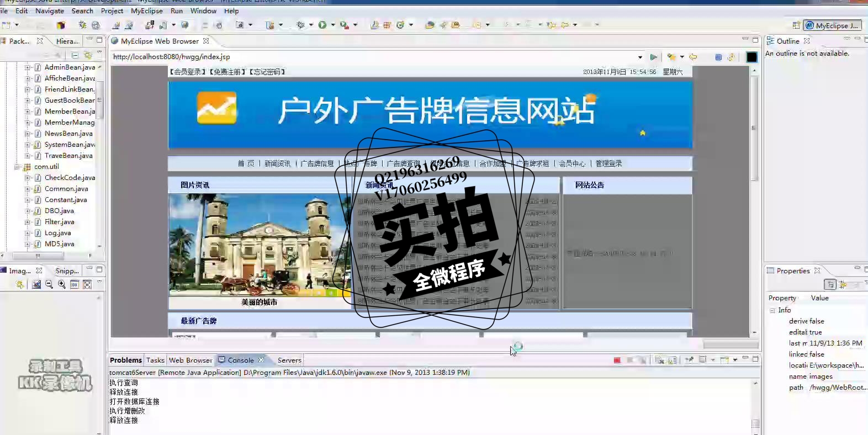Click the Debug bug toolbar icon

300,25
